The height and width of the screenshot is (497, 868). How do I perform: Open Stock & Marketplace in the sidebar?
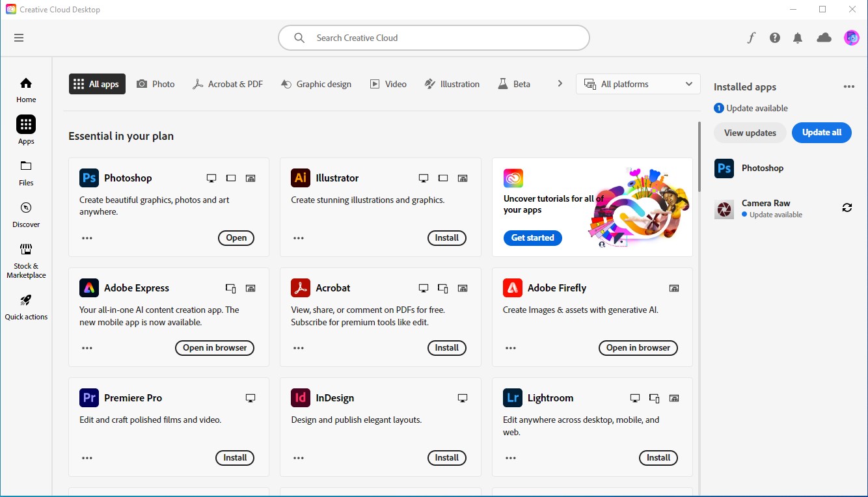click(26, 260)
